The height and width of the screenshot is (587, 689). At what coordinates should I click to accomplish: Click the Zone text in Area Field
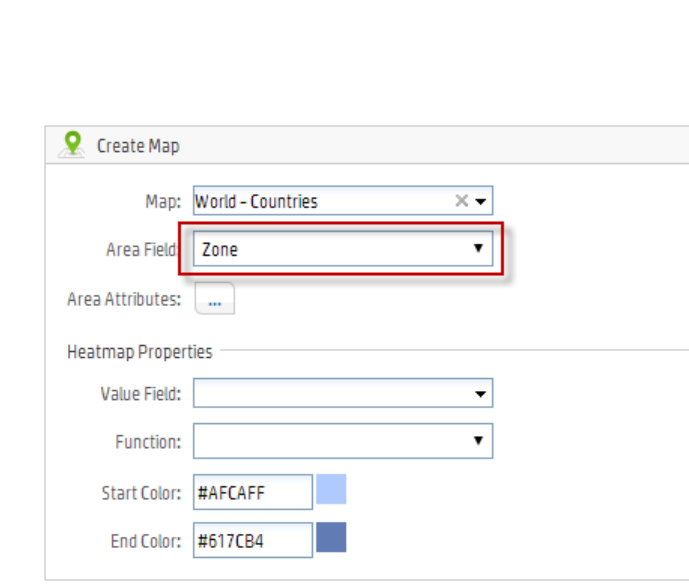220,249
